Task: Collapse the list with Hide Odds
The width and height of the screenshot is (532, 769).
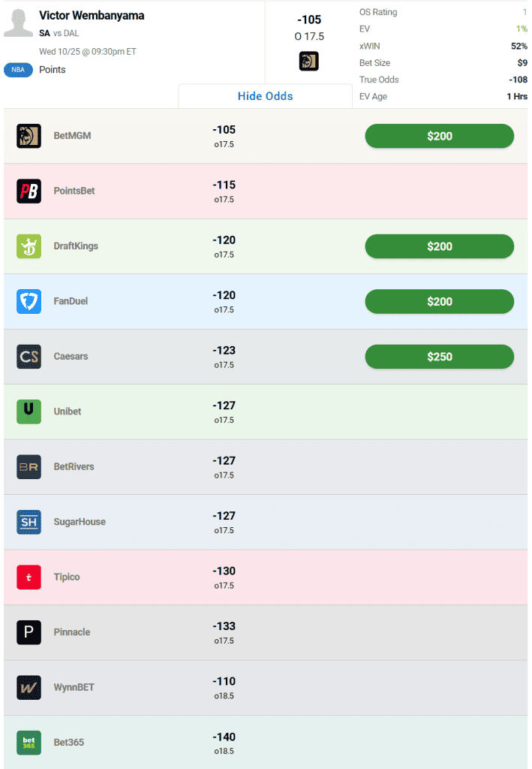Action: click(265, 96)
